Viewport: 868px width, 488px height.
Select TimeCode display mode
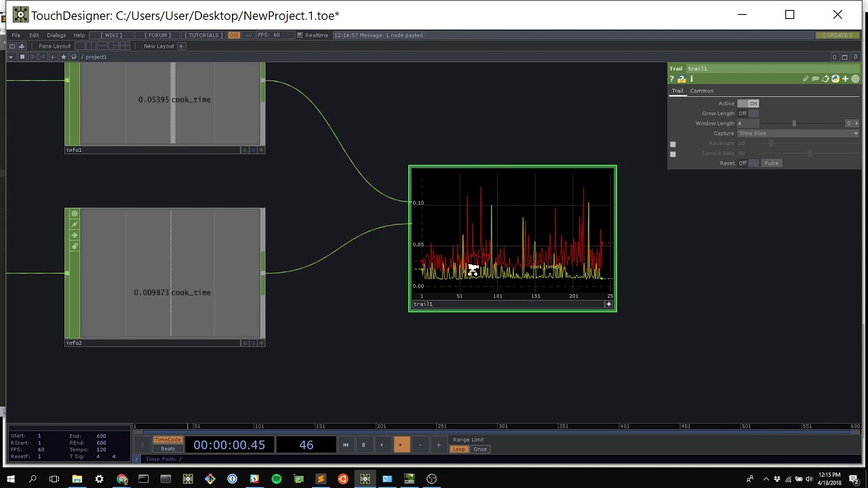167,440
